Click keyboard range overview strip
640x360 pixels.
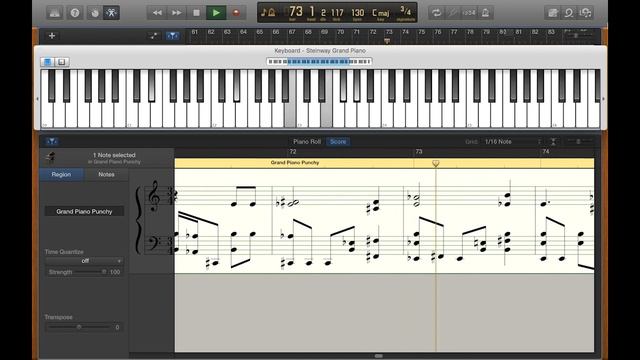tap(319, 62)
